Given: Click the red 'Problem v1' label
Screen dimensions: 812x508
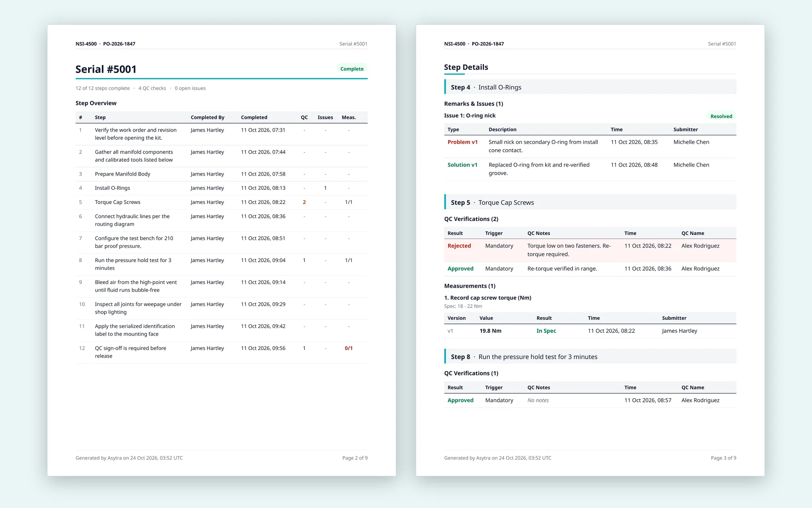Looking at the screenshot, I should pos(462,142).
